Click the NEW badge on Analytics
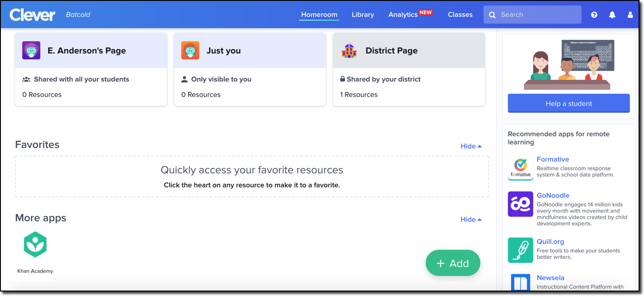 426,12
